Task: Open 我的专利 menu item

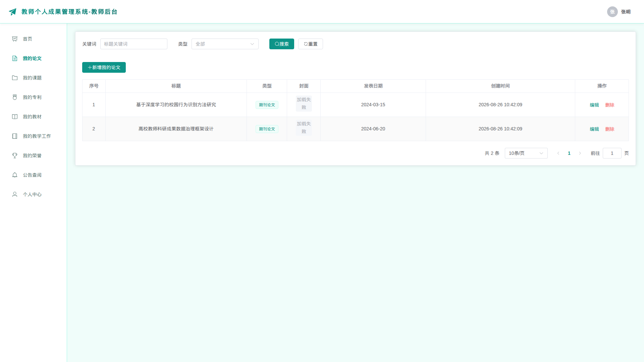Action: [34, 97]
